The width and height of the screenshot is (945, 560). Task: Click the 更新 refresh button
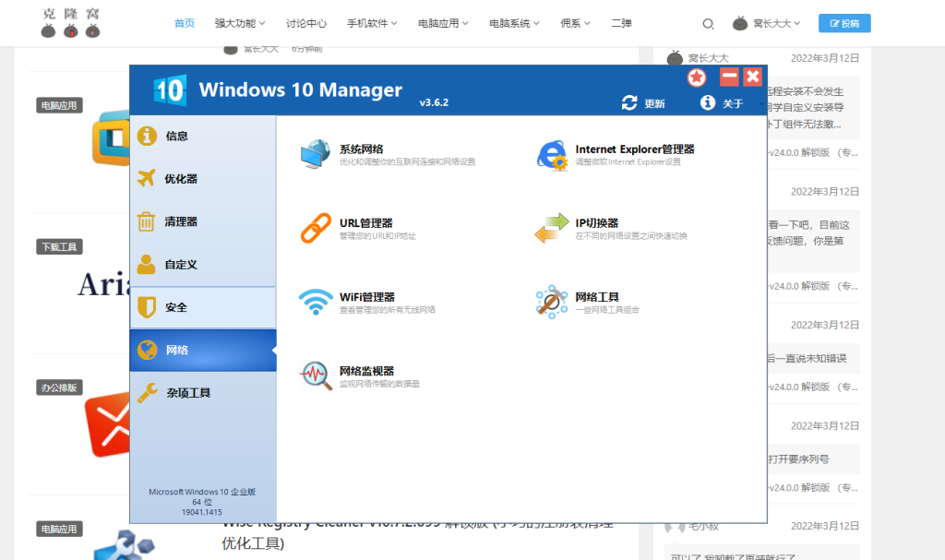click(643, 103)
